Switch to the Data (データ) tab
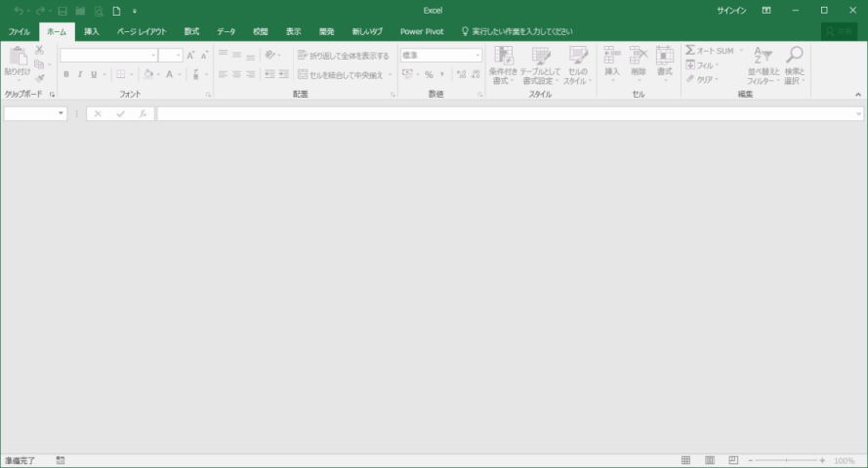This screenshot has width=868, height=468. click(x=226, y=31)
